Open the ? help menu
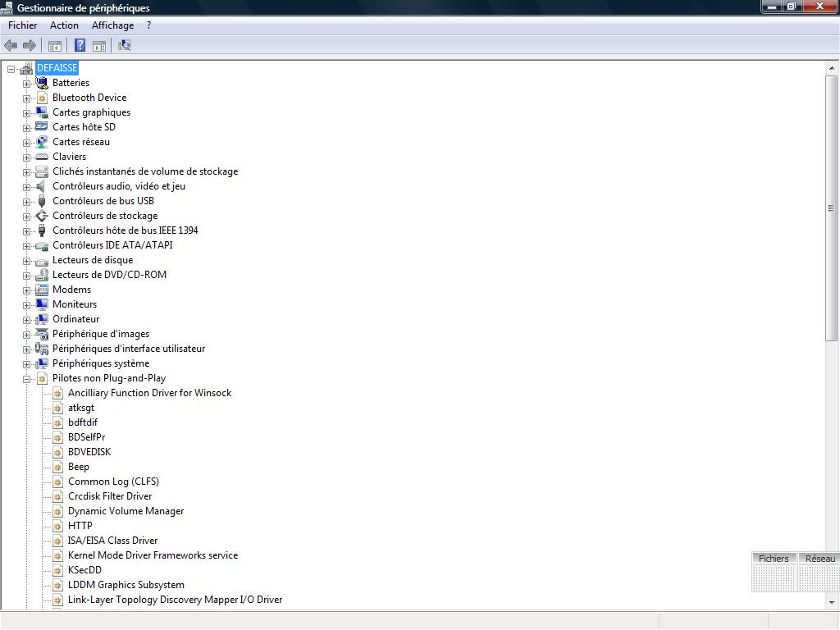Screen dimensions: 840x630 click(149, 25)
